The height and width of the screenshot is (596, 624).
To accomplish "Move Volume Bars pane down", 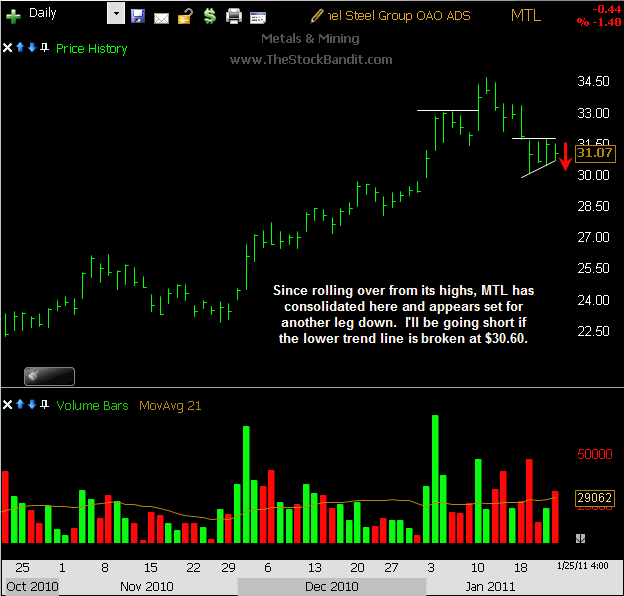I will click(x=32, y=405).
